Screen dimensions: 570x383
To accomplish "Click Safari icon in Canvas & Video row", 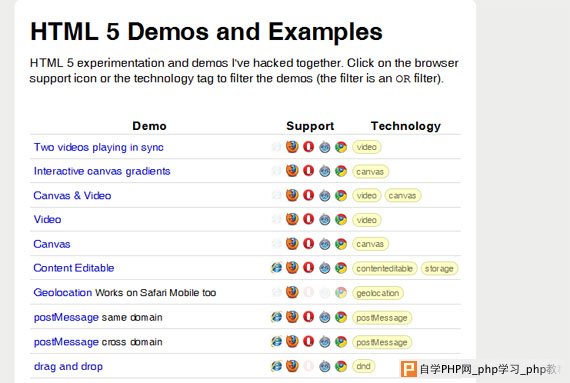I will coord(325,195).
